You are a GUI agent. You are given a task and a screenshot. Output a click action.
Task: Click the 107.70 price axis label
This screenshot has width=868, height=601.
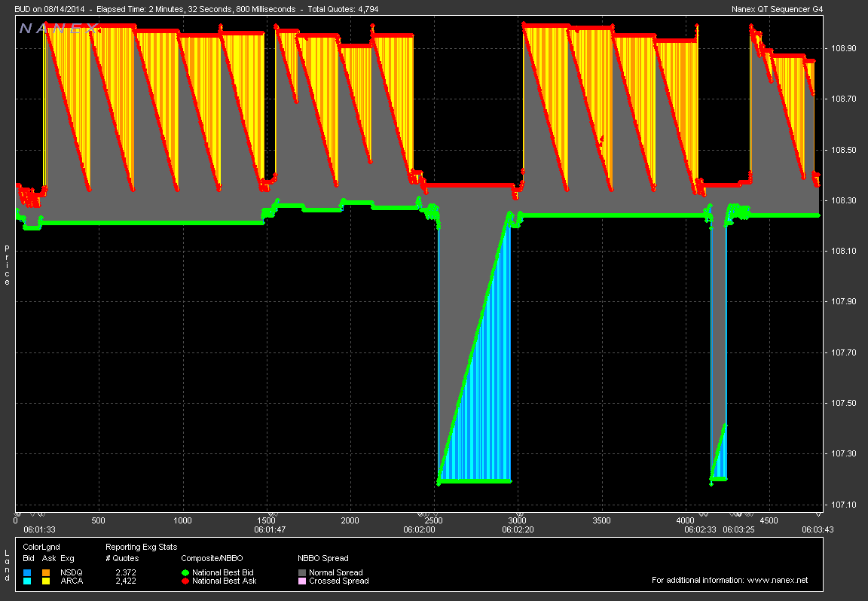[x=844, y=352]
